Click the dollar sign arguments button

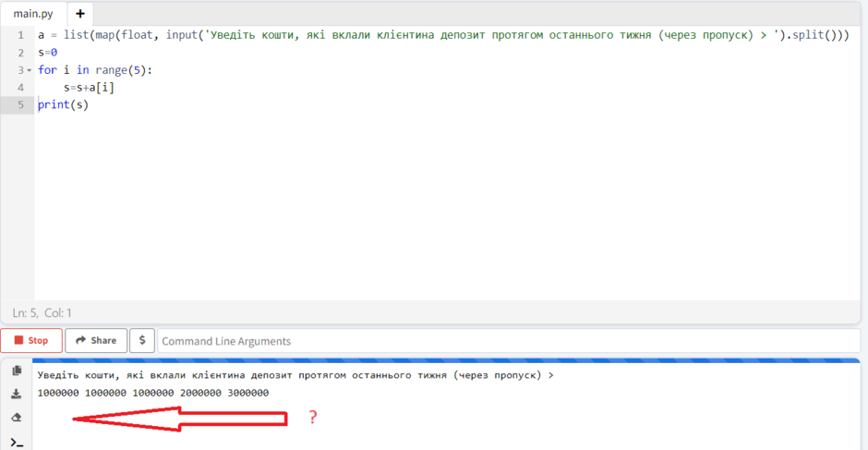tap(142, 340)
